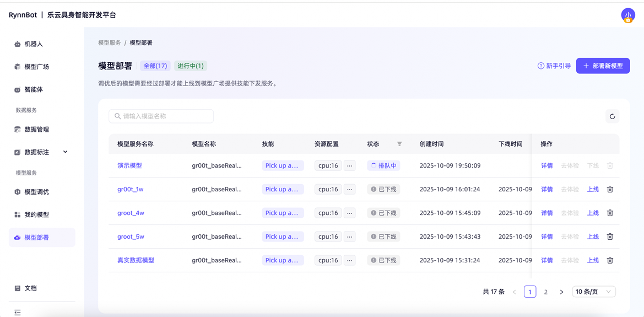Refresh the deployment table

click(613, 116)
